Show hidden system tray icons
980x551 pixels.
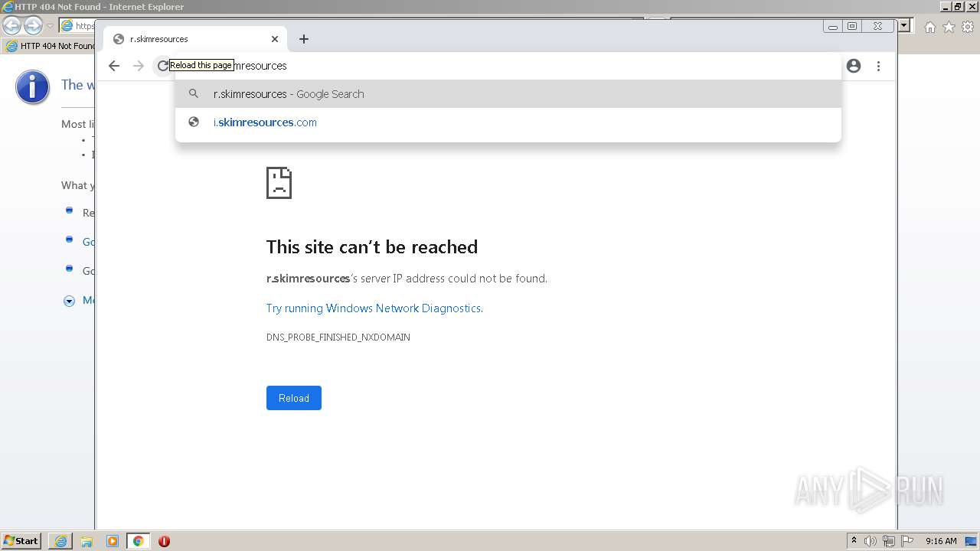point(854,541)
